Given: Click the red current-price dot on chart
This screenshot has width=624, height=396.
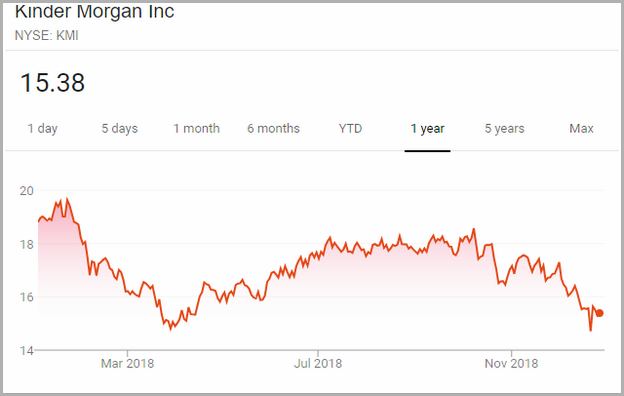Looking at the screenshot, I should tap(599, 313).
